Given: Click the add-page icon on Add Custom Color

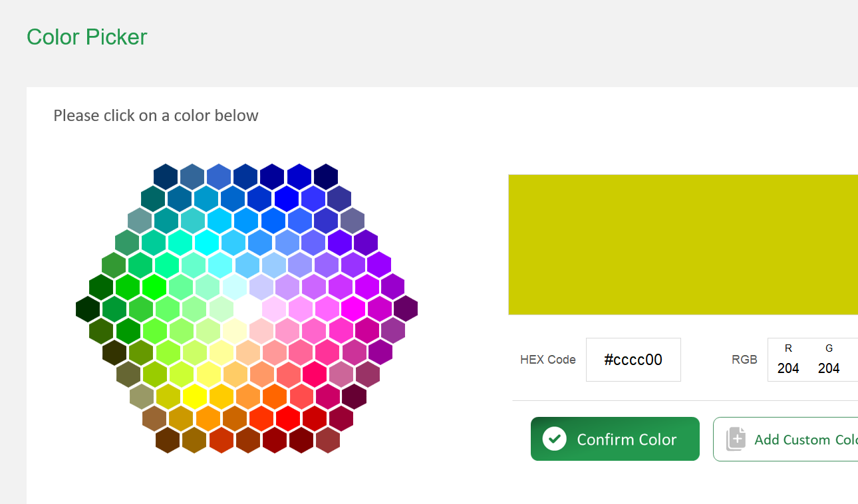Looking at the screenshot, I should pyautogui.click(x=736, y=439).
